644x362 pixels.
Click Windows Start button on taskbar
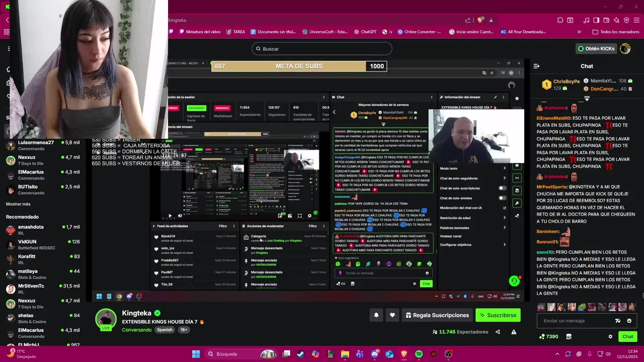[x=196, y=354]
